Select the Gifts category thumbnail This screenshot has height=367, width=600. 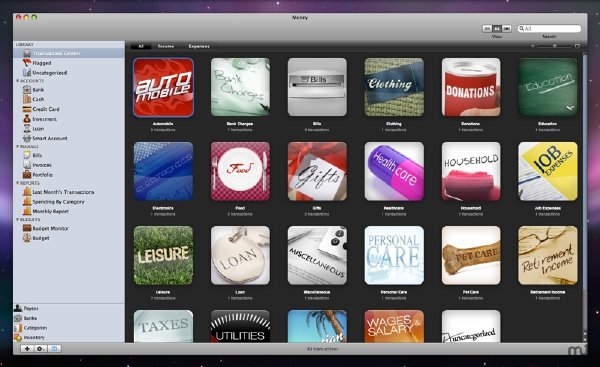317,171
